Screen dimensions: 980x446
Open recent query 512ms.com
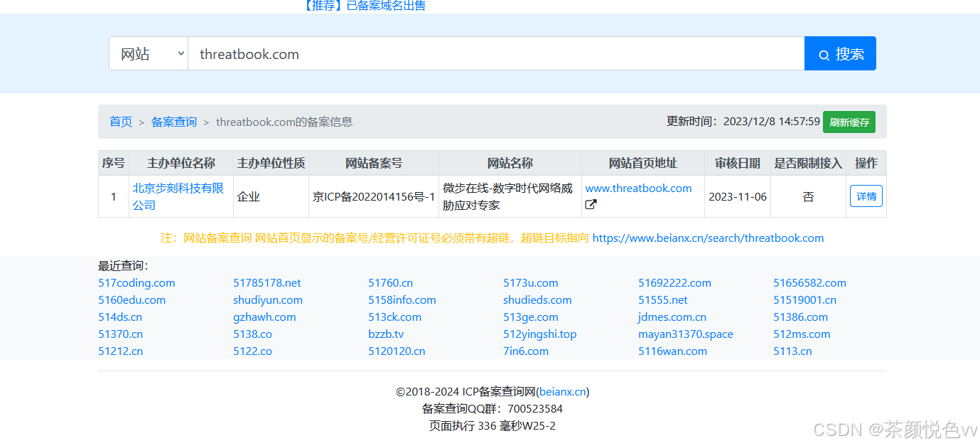pyautogui.click(x=802, y=334)
